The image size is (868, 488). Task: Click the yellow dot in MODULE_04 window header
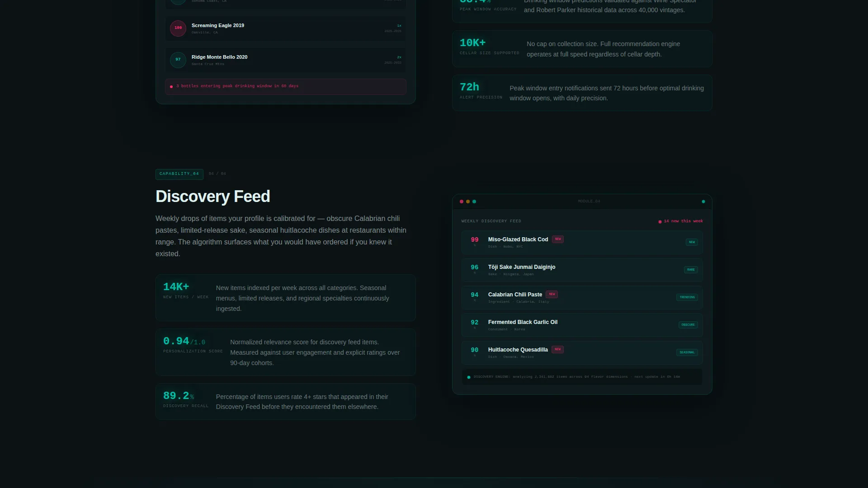click(x=468, y=202)
